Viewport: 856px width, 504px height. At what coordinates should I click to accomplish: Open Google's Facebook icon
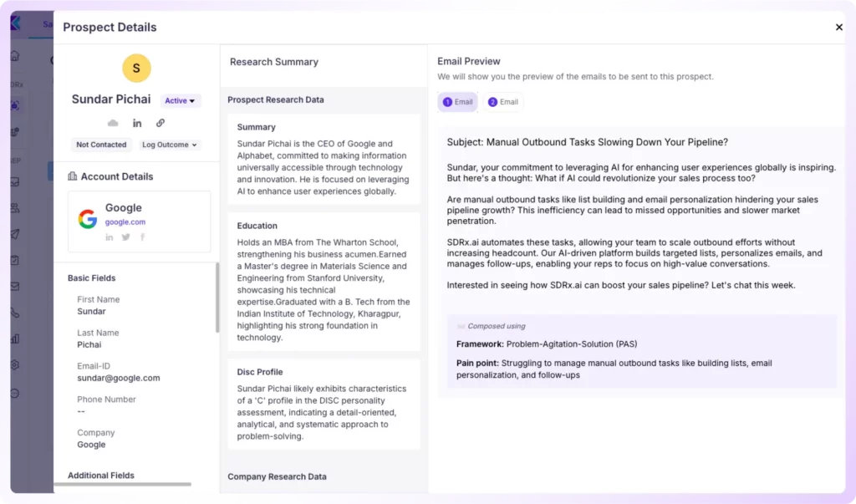142,237
